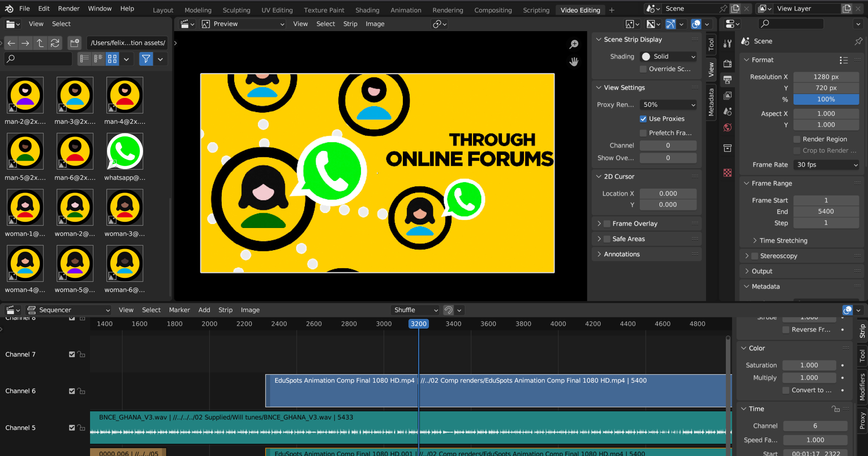Image resolution: width=868 pixels, height=456 pixels.
Task: Collapse the Scene Strip Display panel
Action: point(599,39)
